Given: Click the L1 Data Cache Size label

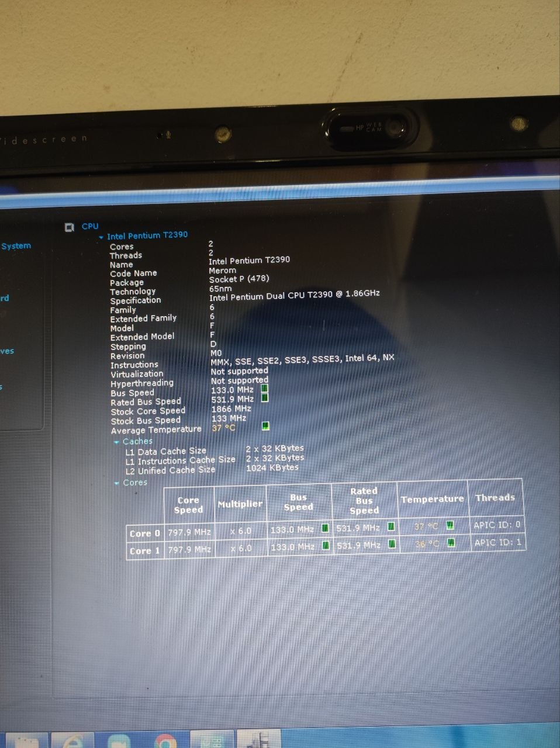Looking at the screenshot, I should [x=165, y=452].
